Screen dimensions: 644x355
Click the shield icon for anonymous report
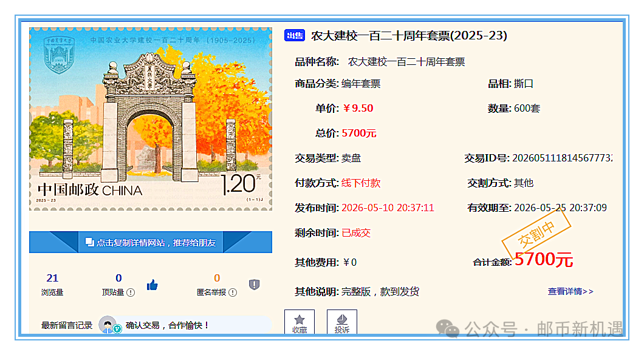(x=254, y=285)
